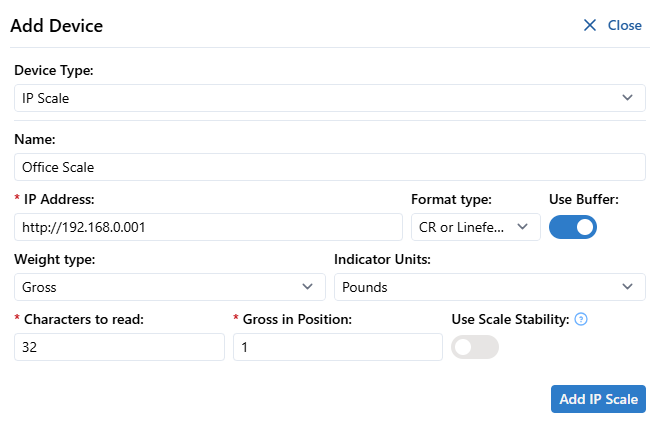This screenshot has width=659, height=425.
Task: Click the Weight type chevron arrow
Action: tap(307, 287)
